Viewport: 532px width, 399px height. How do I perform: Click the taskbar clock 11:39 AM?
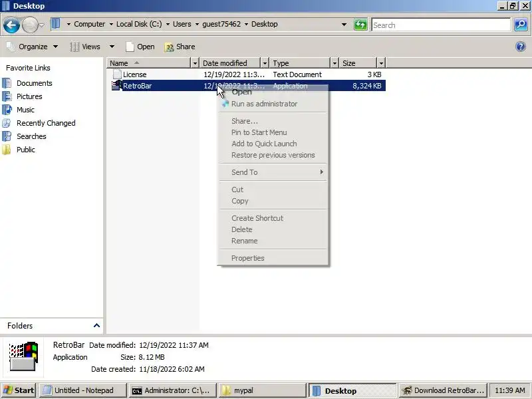click(510, 390)
